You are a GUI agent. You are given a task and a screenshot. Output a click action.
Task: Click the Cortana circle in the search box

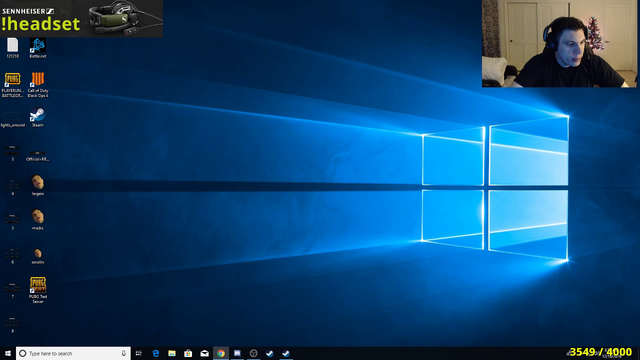23,353
